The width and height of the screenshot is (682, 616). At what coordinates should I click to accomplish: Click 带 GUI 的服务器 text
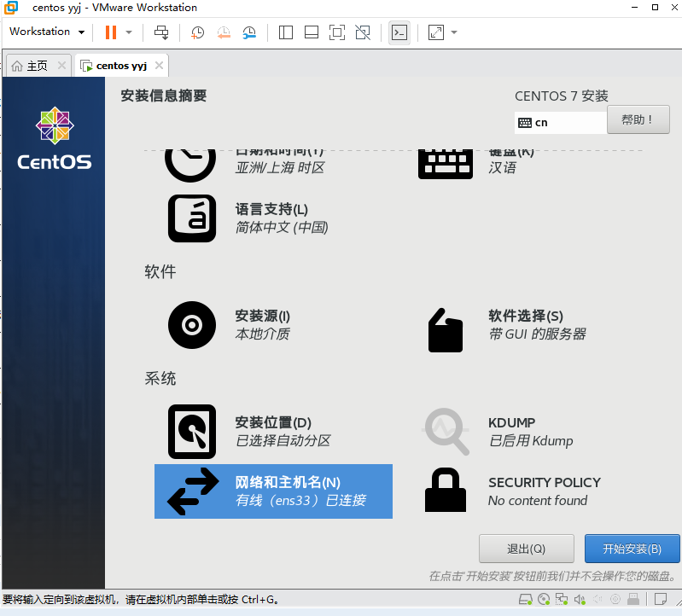(537, 334)
